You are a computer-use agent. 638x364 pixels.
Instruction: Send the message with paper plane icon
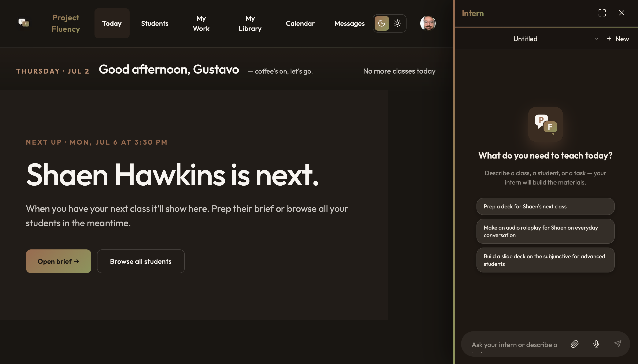(x=618, y=344)
